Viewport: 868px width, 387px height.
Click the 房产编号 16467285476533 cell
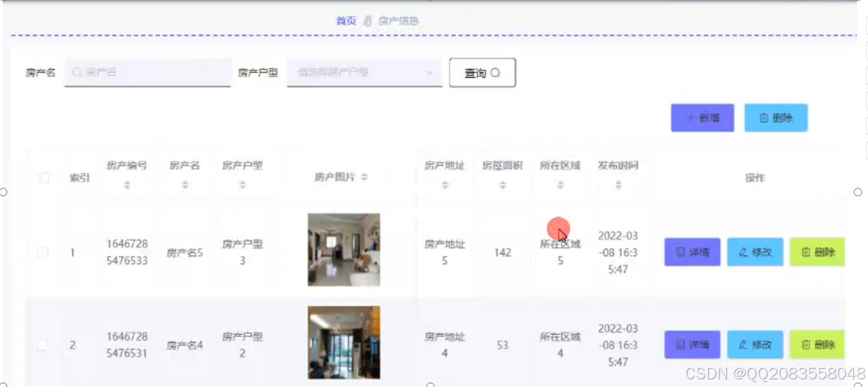126,253
